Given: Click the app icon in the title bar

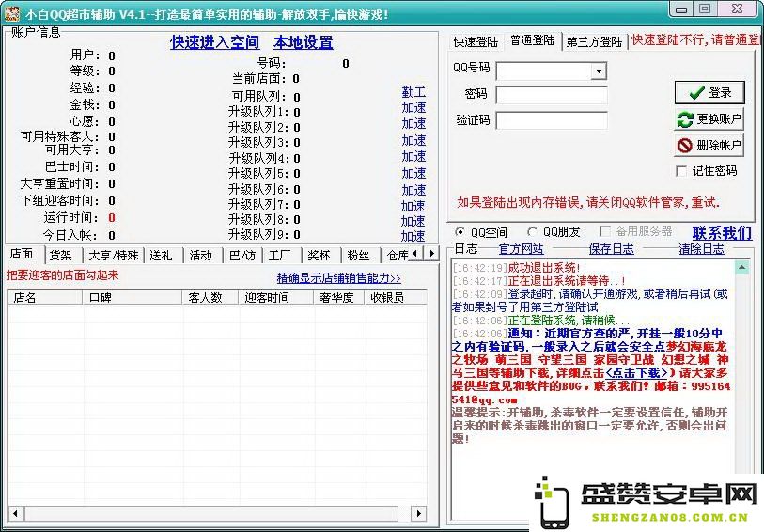Looking at the screenshot, I should (11, 13).
